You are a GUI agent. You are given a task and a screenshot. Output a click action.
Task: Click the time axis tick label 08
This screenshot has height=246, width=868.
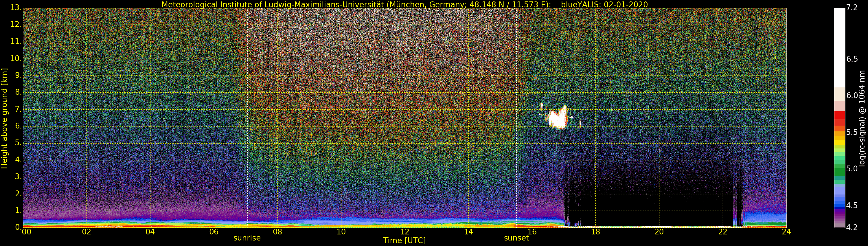click(277, 232)
